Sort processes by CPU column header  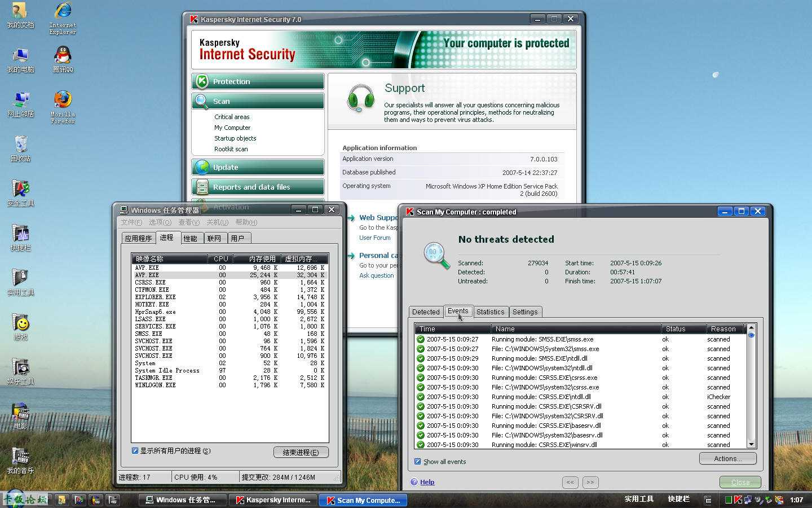[222, 259]
